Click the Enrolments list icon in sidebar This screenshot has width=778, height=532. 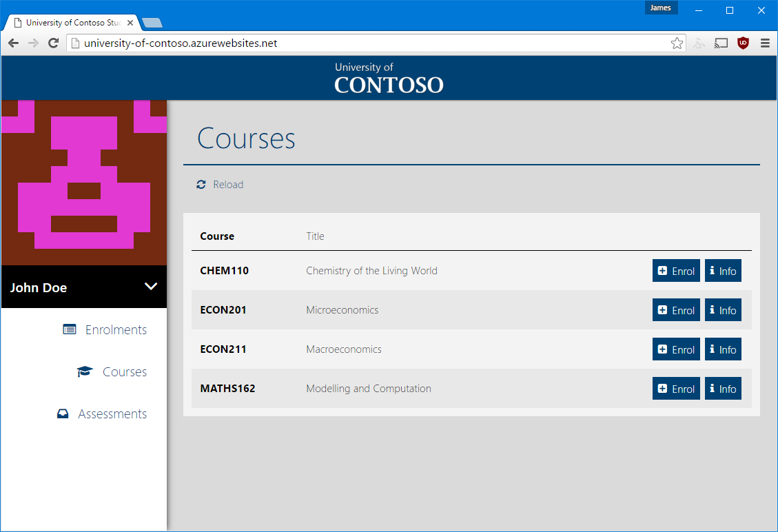click(x=70, y=329)
